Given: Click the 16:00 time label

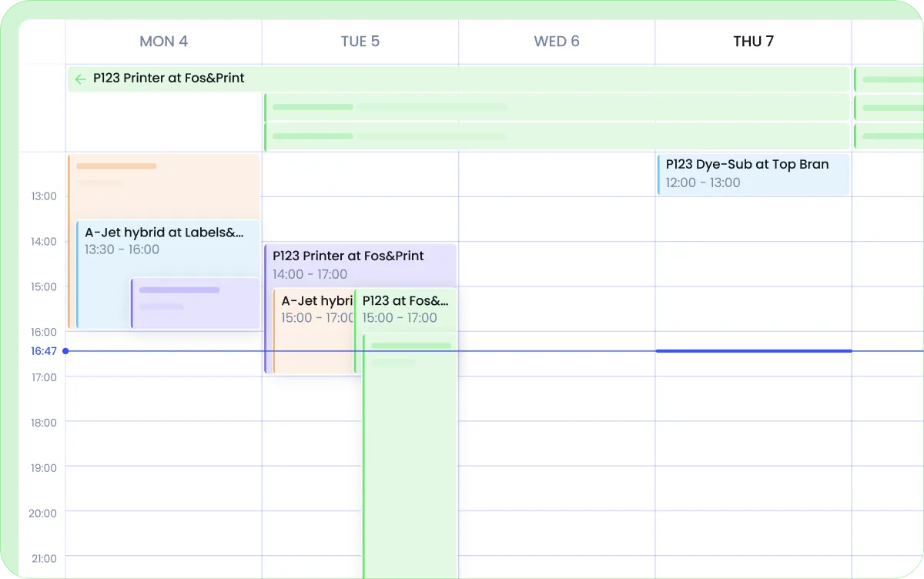Looking at the screenshot, I should pos(44,333).
